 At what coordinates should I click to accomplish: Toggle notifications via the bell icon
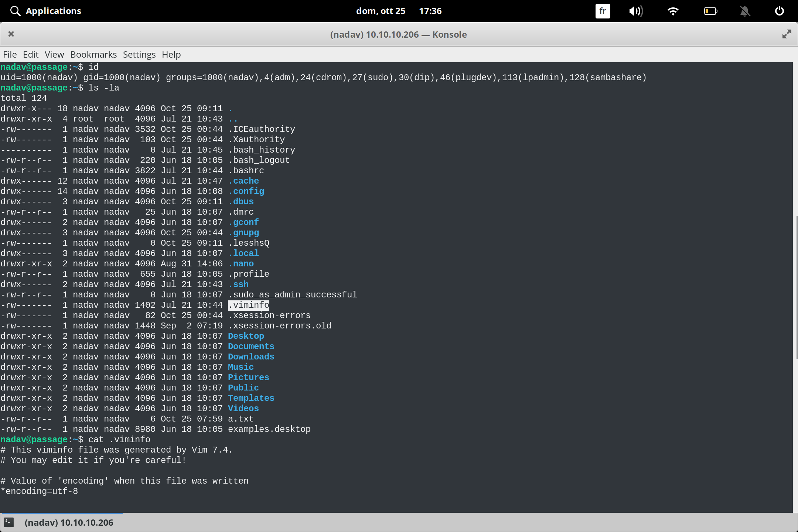click(x=745, y=11)
